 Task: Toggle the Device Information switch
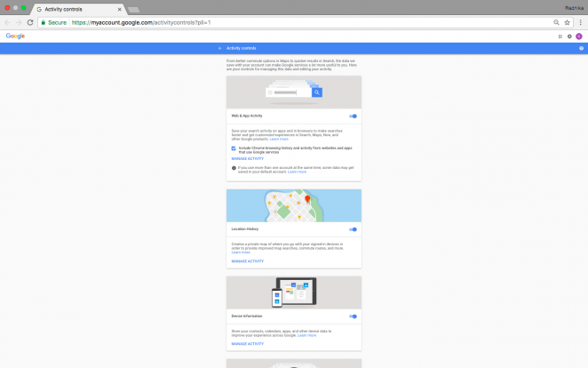coord(353,316)
